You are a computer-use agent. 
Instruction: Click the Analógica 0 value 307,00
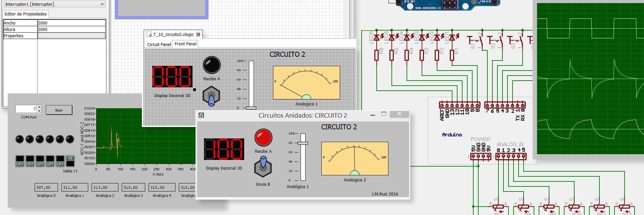[46, 187]
